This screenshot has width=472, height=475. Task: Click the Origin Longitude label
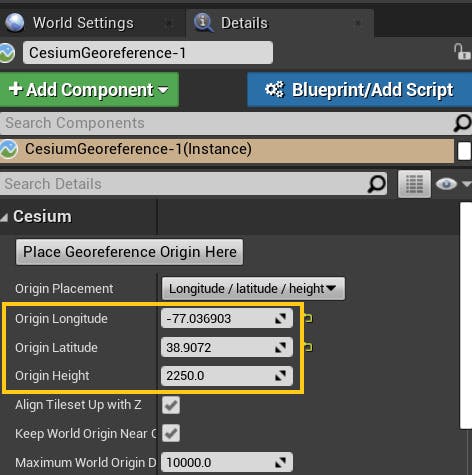click(61, 318)
